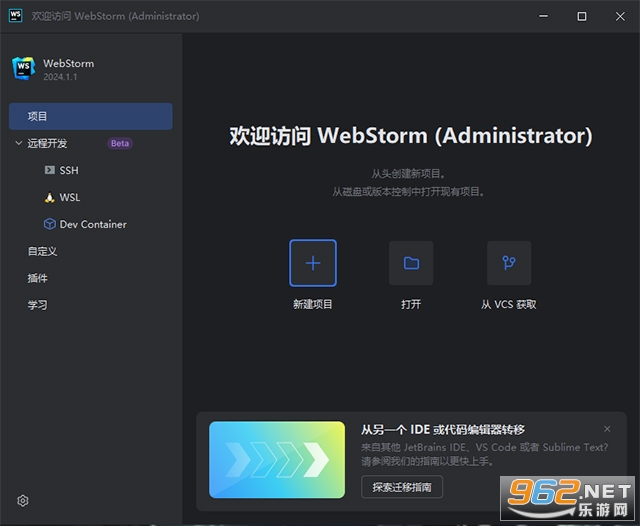Open the 学习 tab
Image resolution: width=640 pixels, height=526 pixels.
(38, 305)
